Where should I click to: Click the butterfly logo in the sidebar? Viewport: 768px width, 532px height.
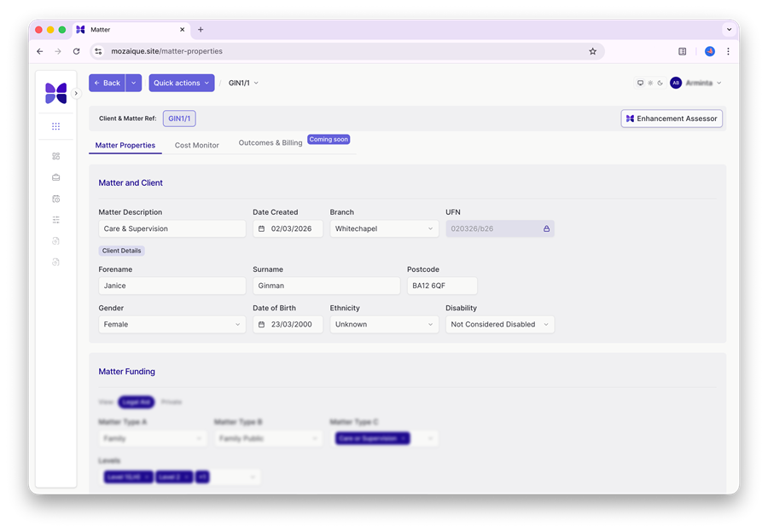[x=56, y=93]
